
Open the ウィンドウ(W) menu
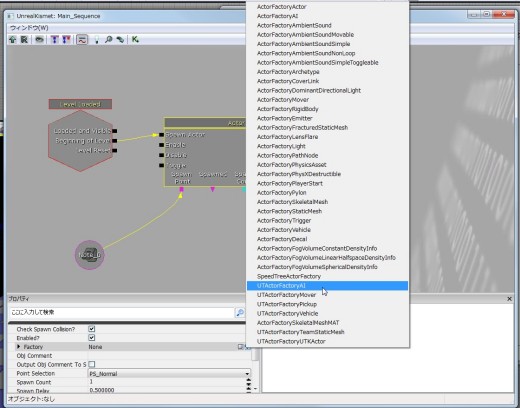click(x=29, y=28)
